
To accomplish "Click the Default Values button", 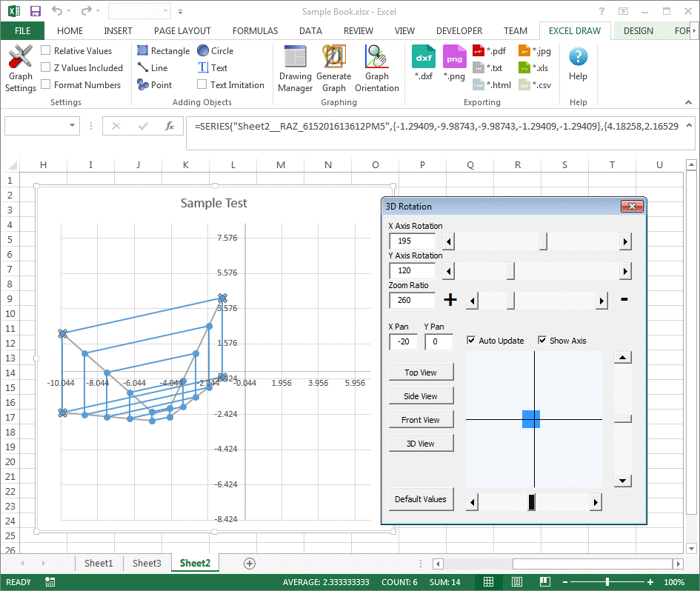I will click(x=421, y=499).
